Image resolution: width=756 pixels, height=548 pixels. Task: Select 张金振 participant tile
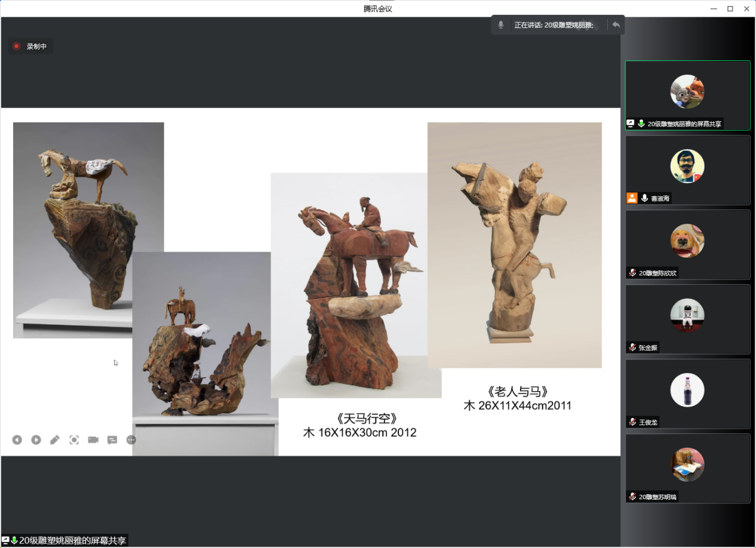click(687, 319)
